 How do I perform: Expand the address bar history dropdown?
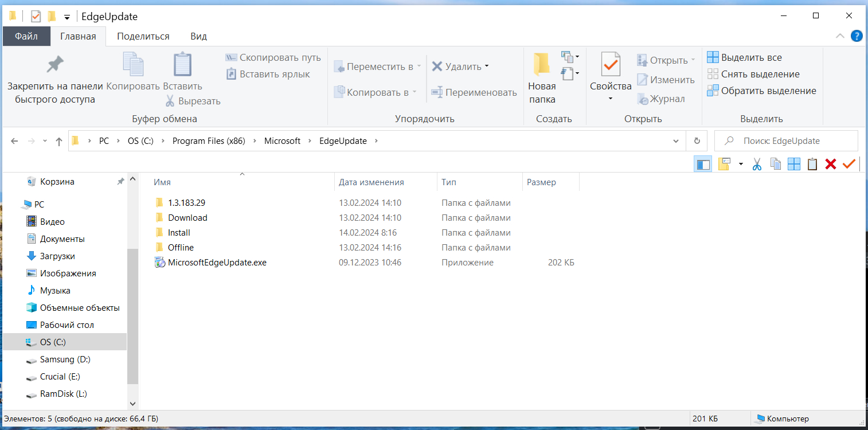coord(676,141)
